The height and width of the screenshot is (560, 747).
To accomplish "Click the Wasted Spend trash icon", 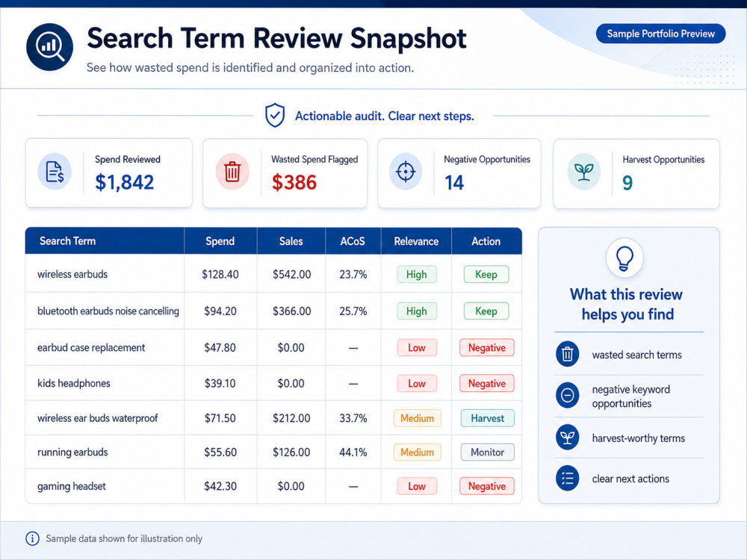I will click(232, 172).
